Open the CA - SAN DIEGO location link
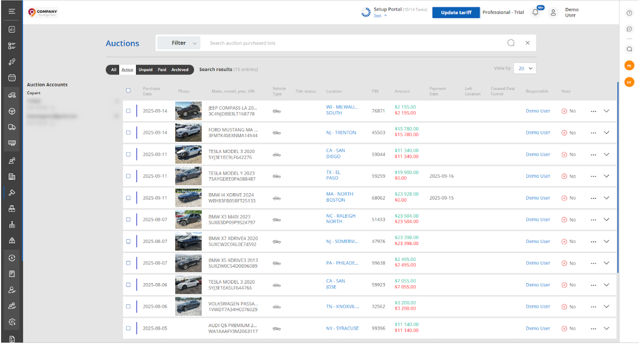This screenshot has height=344, width=644. (335, 154)
